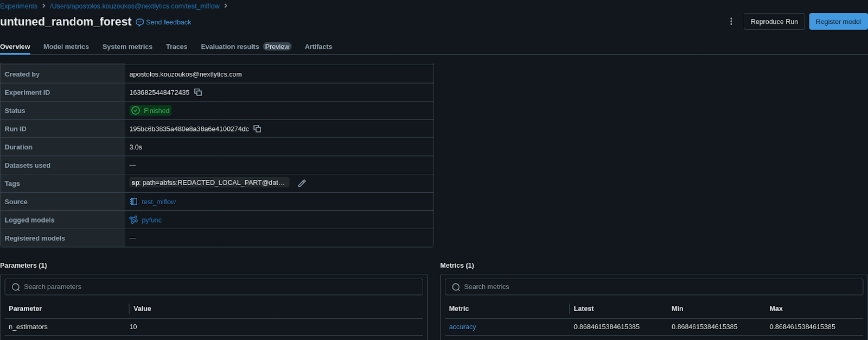Copy the Experiment ID value
The width and height of the screenshot is (868, 340).
pos(198,92)
